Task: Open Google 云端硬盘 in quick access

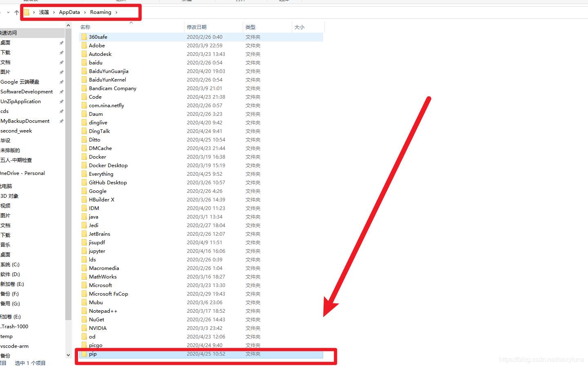Action: [x=20, y=82]
